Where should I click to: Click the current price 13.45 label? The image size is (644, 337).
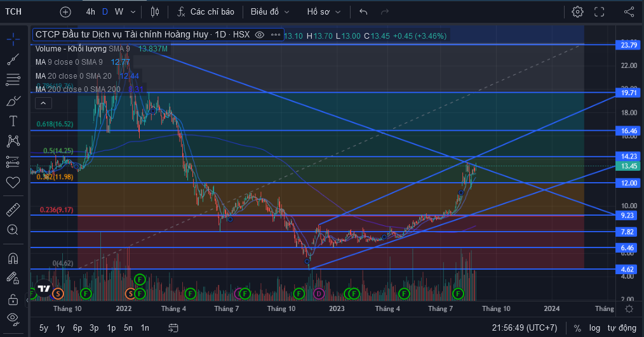[x=628, y=166]
